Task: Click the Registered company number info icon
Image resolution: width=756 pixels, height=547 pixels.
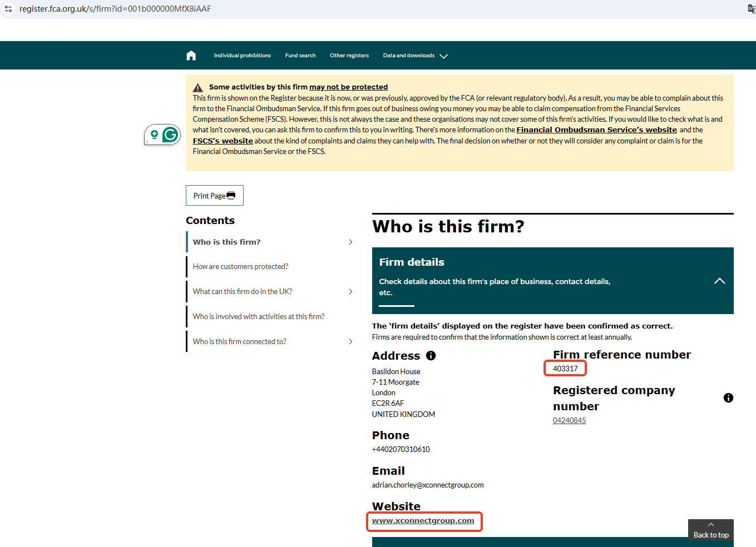Action: pyautogui.click(x=728, y=398)
